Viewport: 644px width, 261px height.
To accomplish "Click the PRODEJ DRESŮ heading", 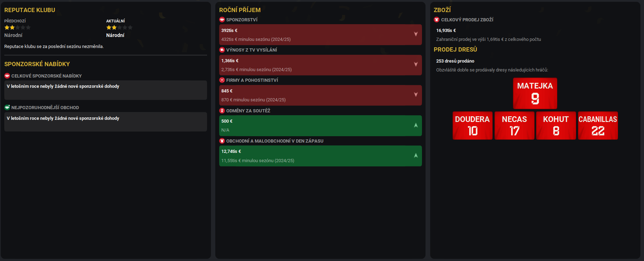I will (455, 49).
